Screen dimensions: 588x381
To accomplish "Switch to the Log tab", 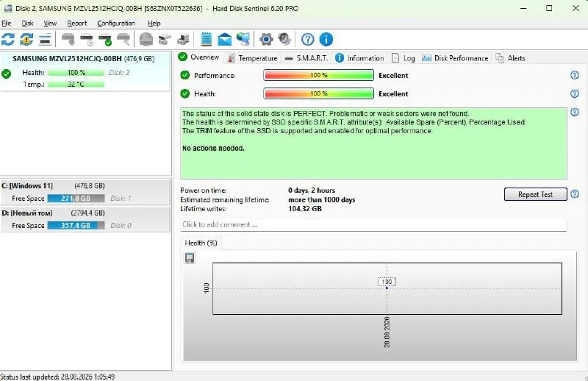I will point(404,58).
